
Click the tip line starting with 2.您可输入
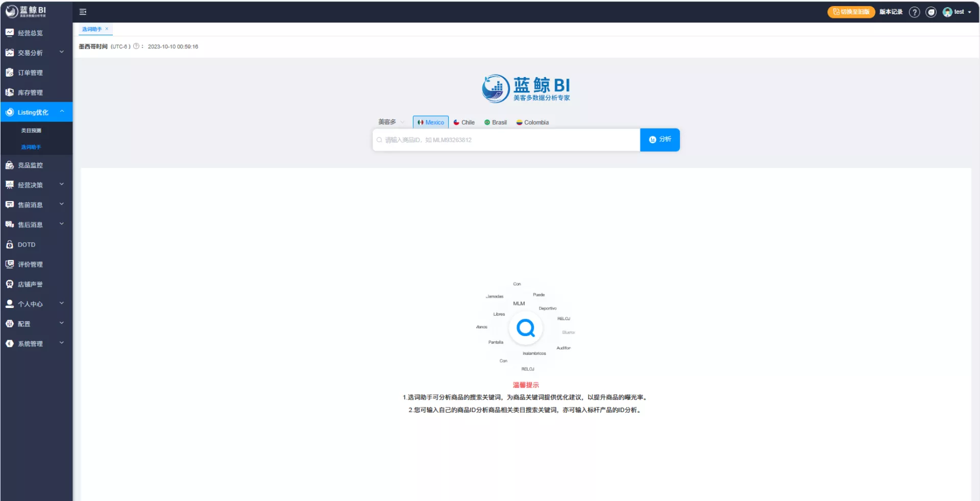(x=526, y=410)
